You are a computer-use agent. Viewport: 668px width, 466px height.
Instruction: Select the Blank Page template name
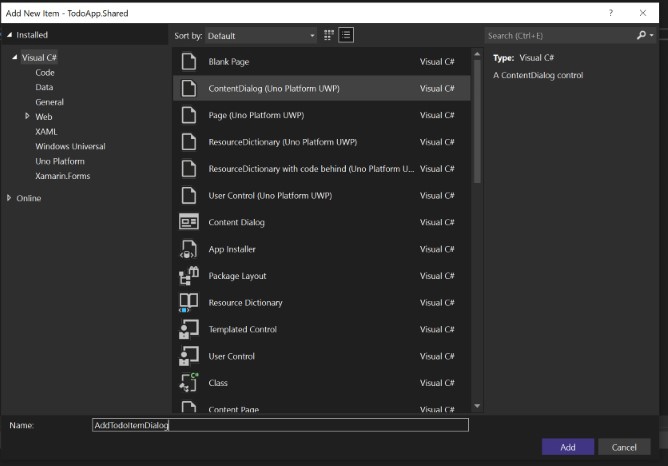click(229, 62)
